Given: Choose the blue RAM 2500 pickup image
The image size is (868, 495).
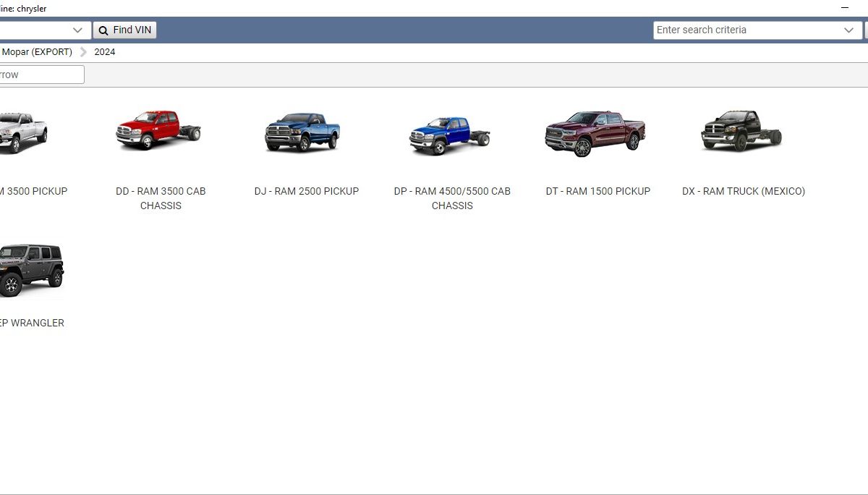Looking at the screenshot, I should [x=302, y=132].
